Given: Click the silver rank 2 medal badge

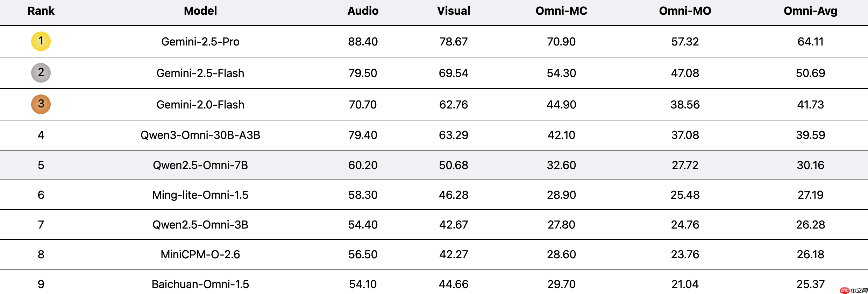Looking at the screenshot, I should tap(41, 73).
